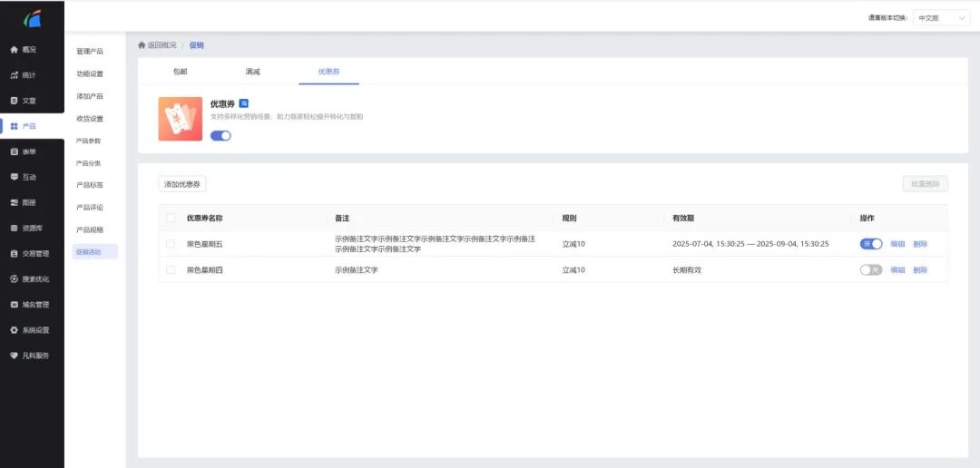Check the select-all box in table header
Screen dimensions: 980x468
coord(171,218)
